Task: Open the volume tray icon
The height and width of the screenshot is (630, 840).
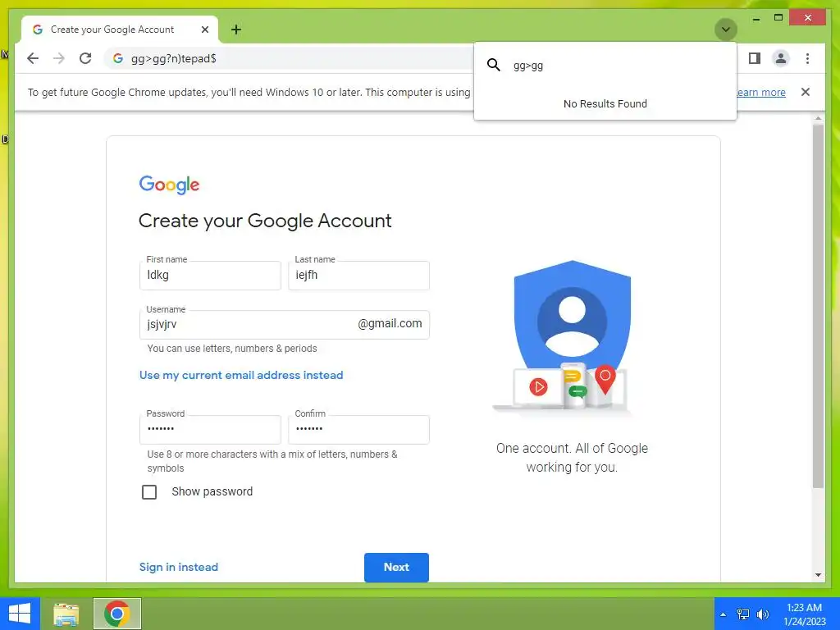Action: (x=762, y=614)
